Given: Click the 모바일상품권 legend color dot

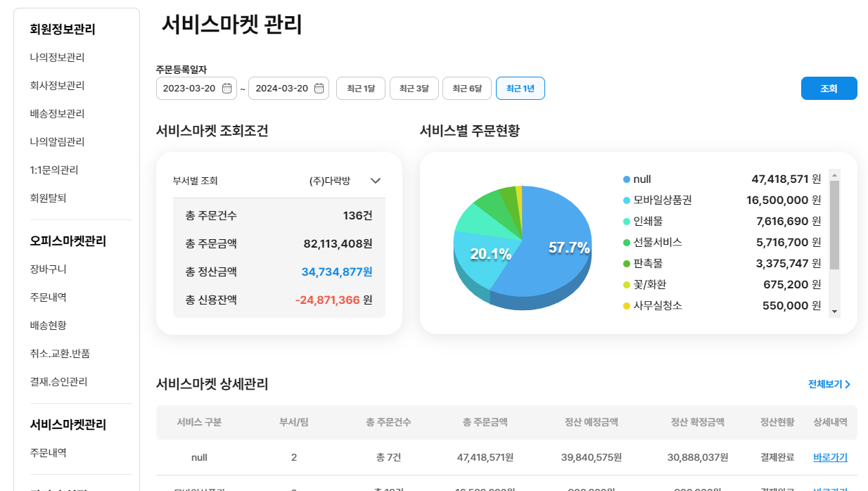Looking at the screenshot, I should [x=627, y=200].
